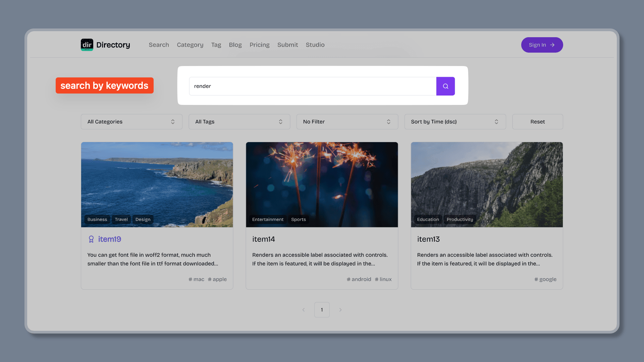Open the All Categories dropdown
The width and height of the screenshot is (644, 362).
(131, 122)
